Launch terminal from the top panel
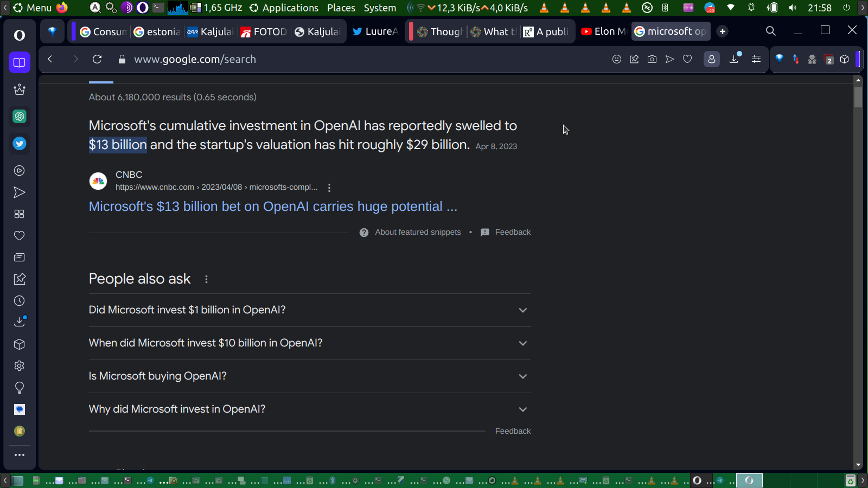This screenshot has width=868, height=488. click(158, 8)
